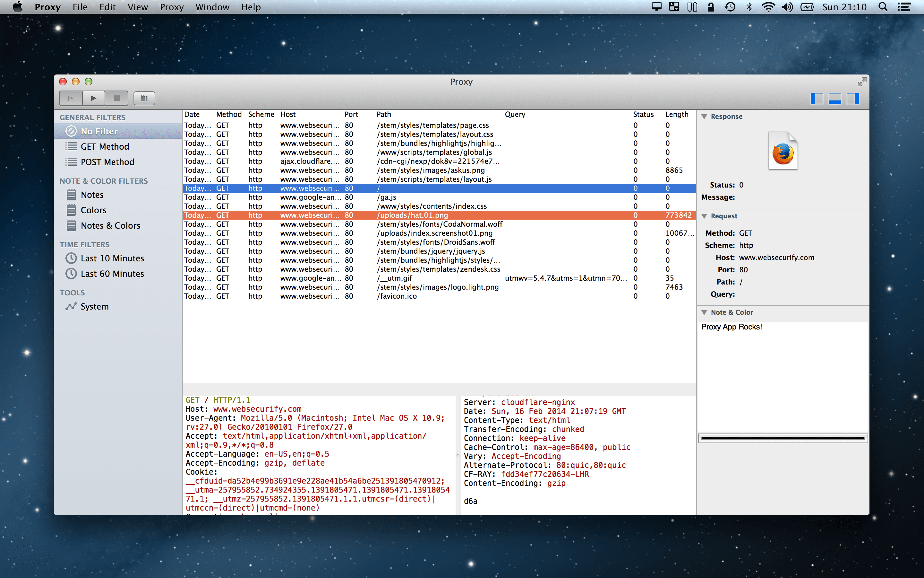The image size is (924, 578).
Task: Click the Time Machine menu bar icon
Action: (x=730, y=7)
